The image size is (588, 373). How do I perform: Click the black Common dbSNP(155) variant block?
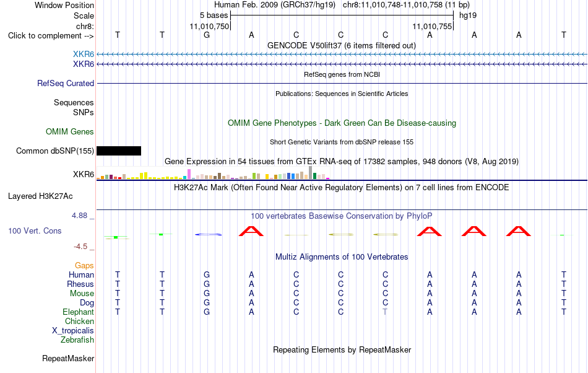pos(119,151)
